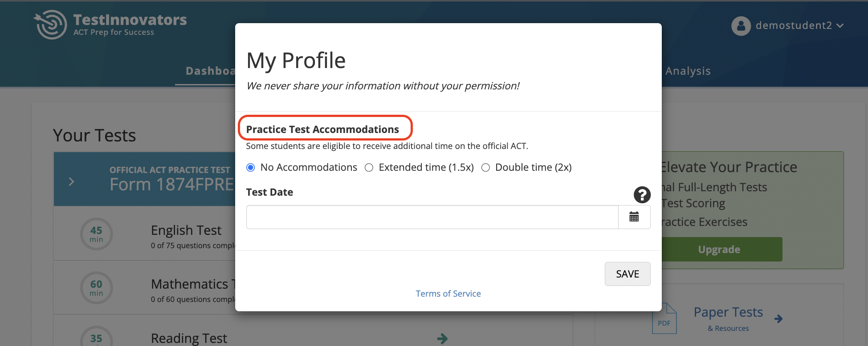Viewport: 868px width, 346px height.
Task: Click the demostudent2 user avatar icon
Action: coord(741,26)
